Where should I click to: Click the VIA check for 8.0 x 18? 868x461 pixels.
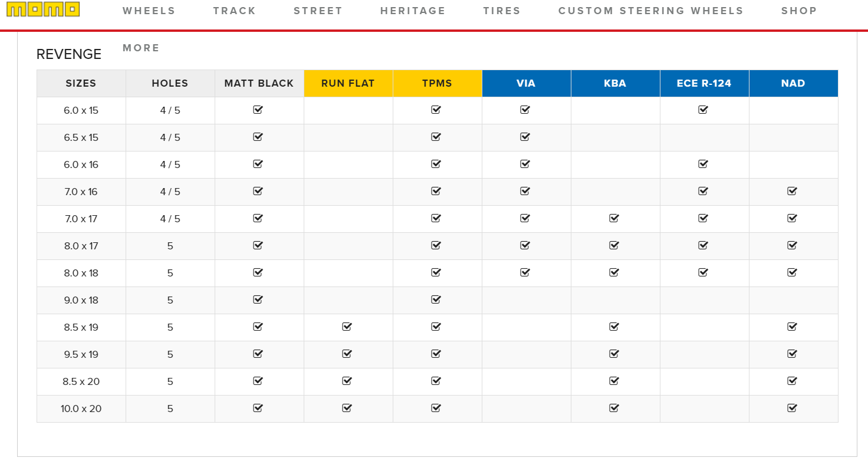click(525, 272)
